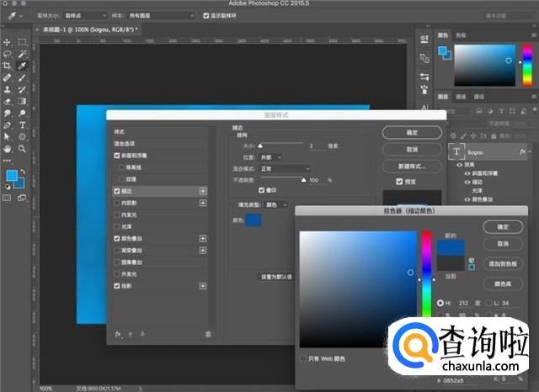Select the Ellipse shape tool
Screen dimensions: 539x392
pyautogui.click(x=22, y=136)
